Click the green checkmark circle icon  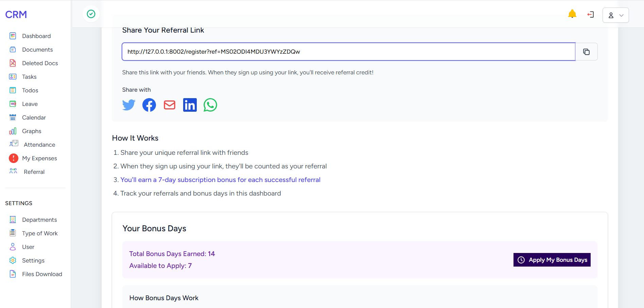[x=91, y=14]
